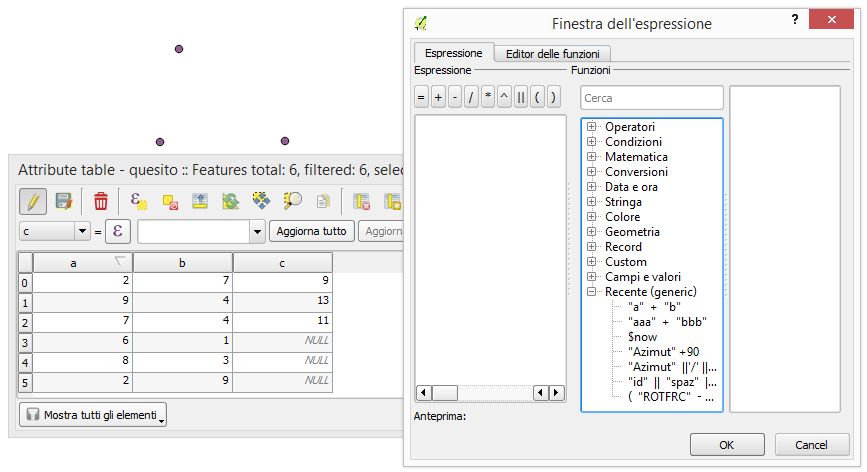The width and height of the screenshot is (867, 472).
Task: Open select by expression tool icon
Action: point(140,200)
